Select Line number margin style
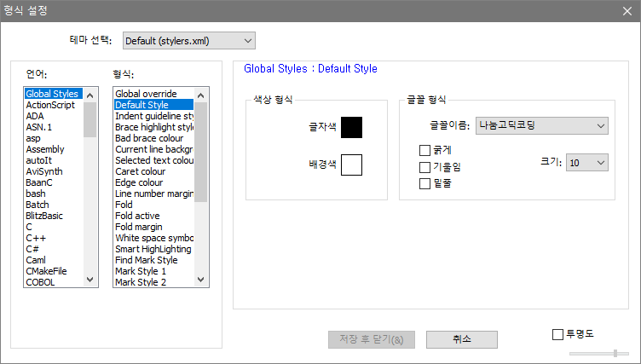641x364 pixels. [x=153, y=193]
